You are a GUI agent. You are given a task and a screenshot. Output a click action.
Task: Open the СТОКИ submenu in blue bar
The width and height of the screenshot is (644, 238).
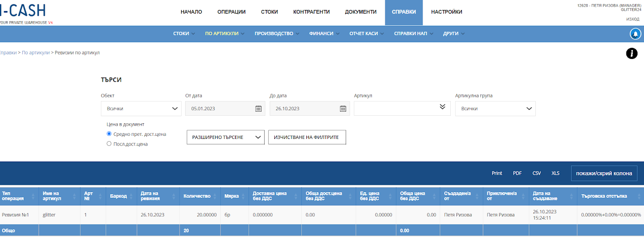click(x=184, y=34)
